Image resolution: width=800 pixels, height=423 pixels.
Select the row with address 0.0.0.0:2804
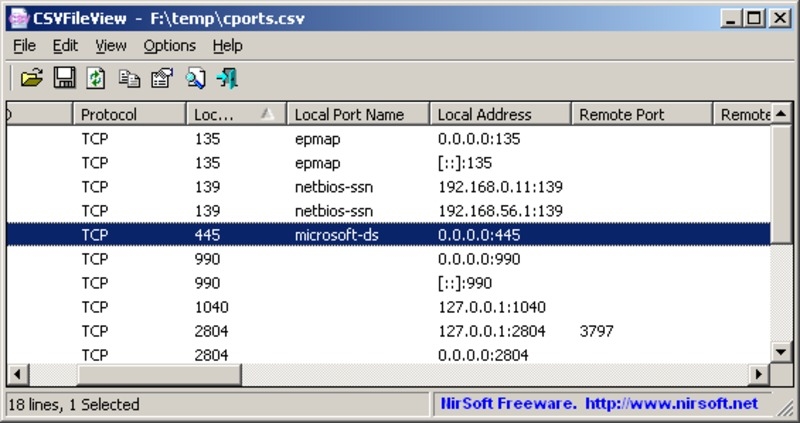coord(389,354)
